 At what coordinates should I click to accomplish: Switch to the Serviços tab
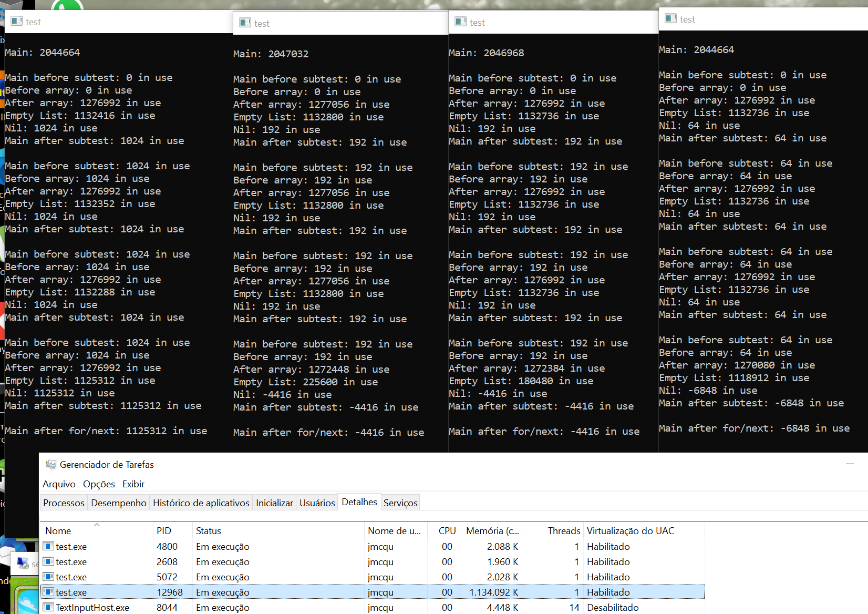(x=400, y=503)
